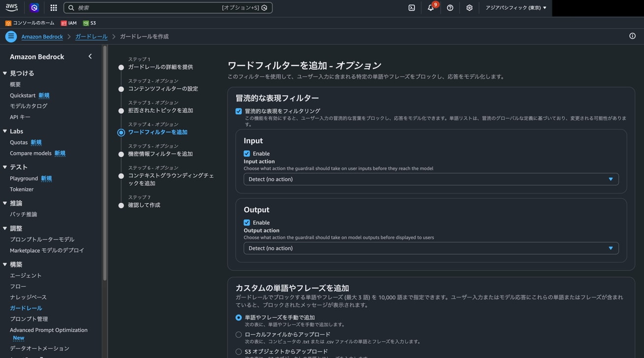Screen dimensions: 644x358
Task: Open Amazon Bedrock breadcrumb link
Action: click(x=42, y=36)
